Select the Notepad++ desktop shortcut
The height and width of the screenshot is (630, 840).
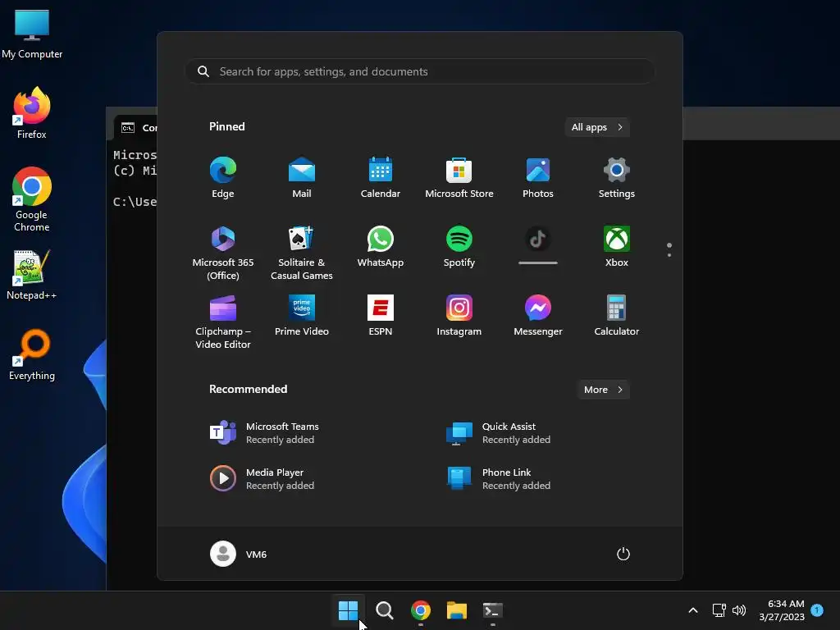click(32, 274)
